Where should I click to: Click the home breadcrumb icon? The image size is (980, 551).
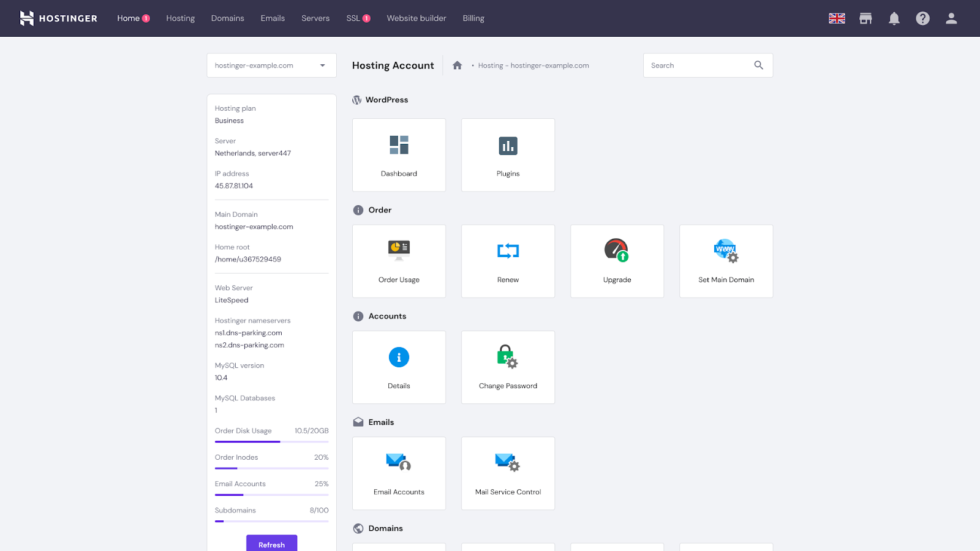point(457,65)
